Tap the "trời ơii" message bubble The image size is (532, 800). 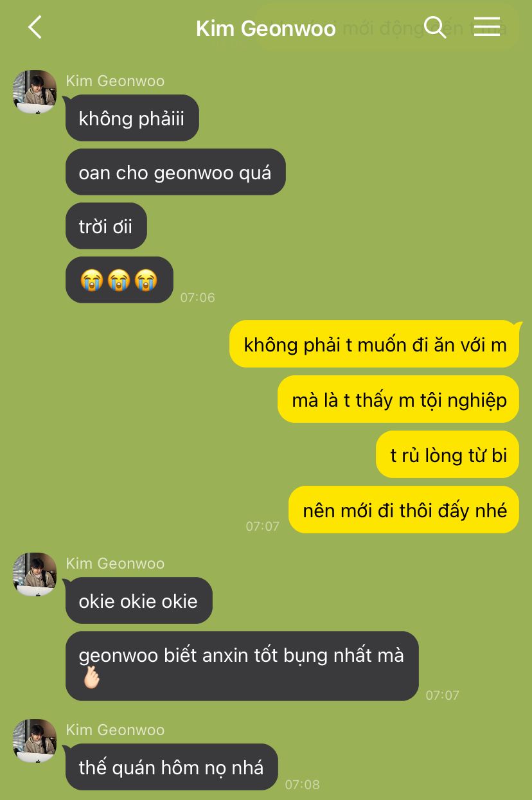[105, 226]
